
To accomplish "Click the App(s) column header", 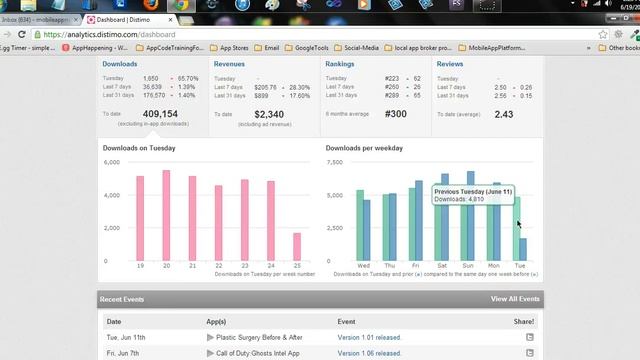I will coord(216,322).
